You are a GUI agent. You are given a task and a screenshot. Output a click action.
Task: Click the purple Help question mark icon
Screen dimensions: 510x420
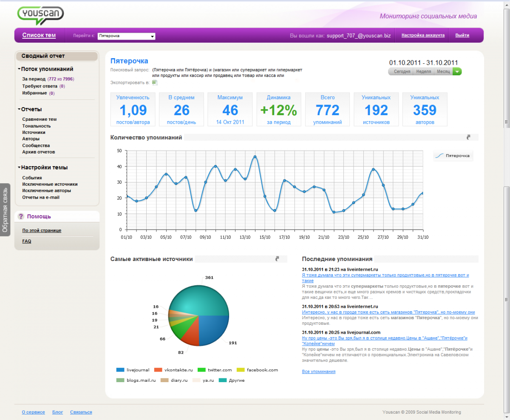click(x=21, y=217)
